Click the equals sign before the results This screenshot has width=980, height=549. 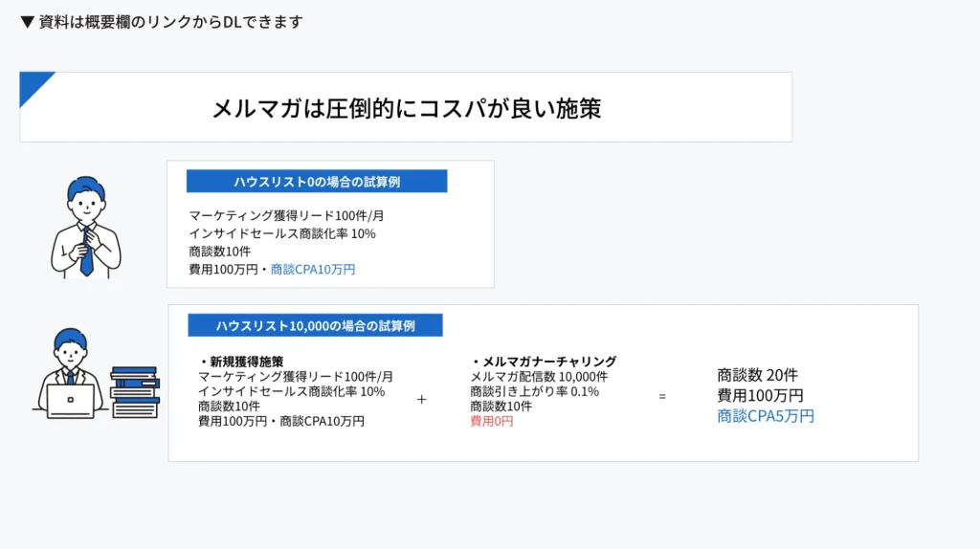[x=661, y=396]
